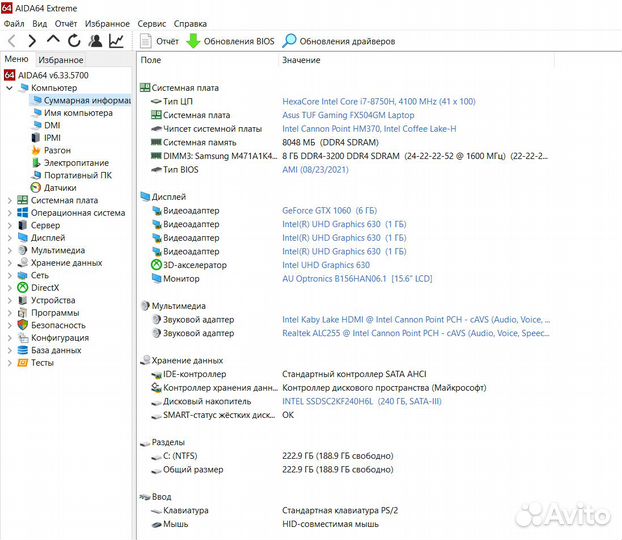
Task: Click the driver update magnifier icon
Action: tap(289, 41)
